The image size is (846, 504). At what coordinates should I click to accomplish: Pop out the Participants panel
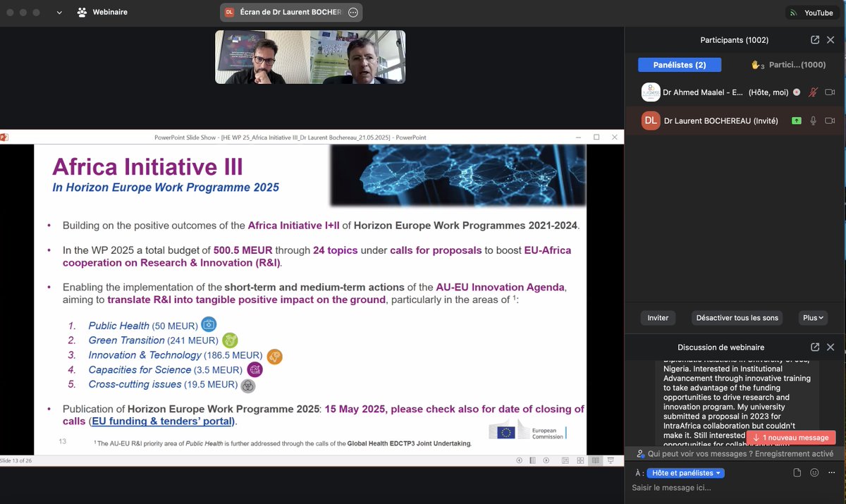coord(815,40)
